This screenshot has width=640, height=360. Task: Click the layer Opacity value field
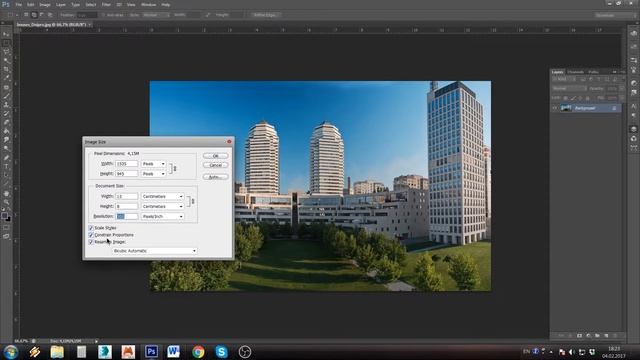(x=611, y=88)
